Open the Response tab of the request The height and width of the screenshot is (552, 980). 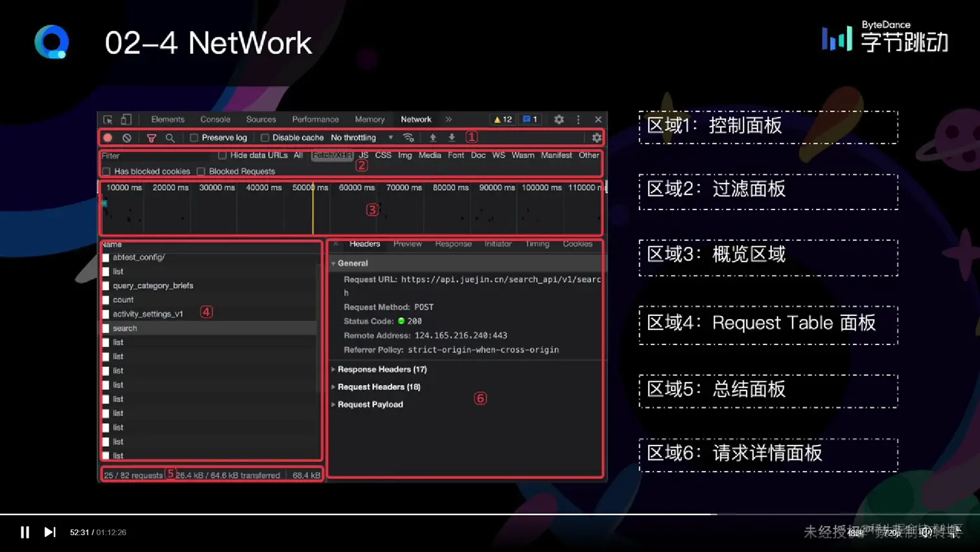pyautogui.click(x=453, y=244)
